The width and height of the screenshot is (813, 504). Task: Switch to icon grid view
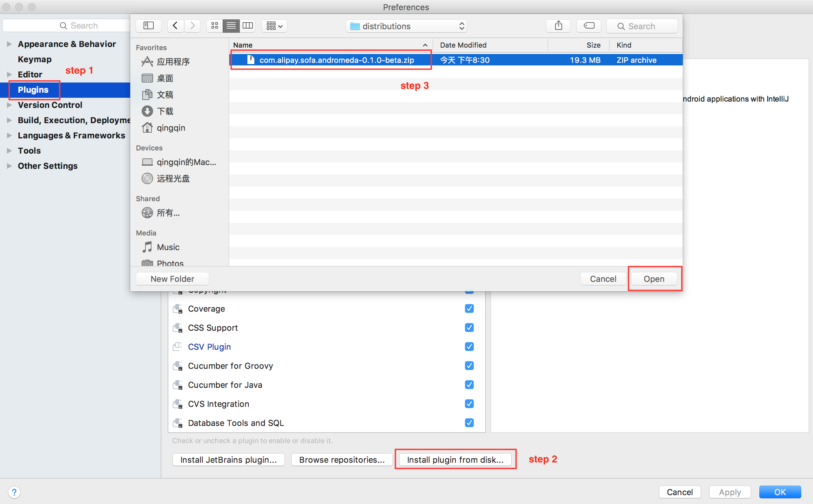(x=214, y=26)
